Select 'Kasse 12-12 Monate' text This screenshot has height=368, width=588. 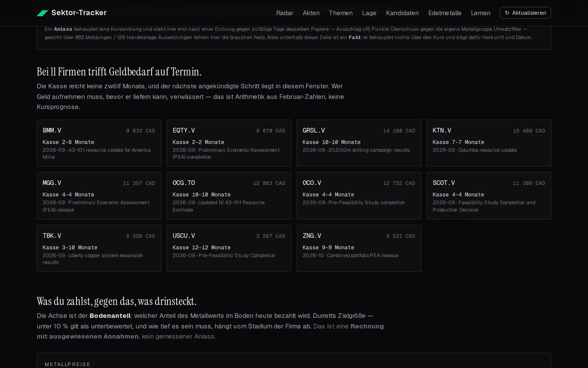[202, 248]
